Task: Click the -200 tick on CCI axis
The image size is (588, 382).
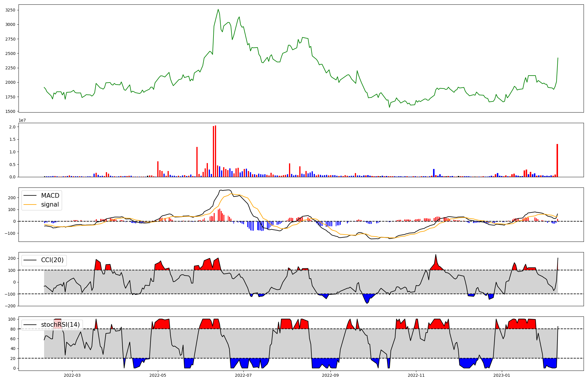Action: tap(10, 306)
